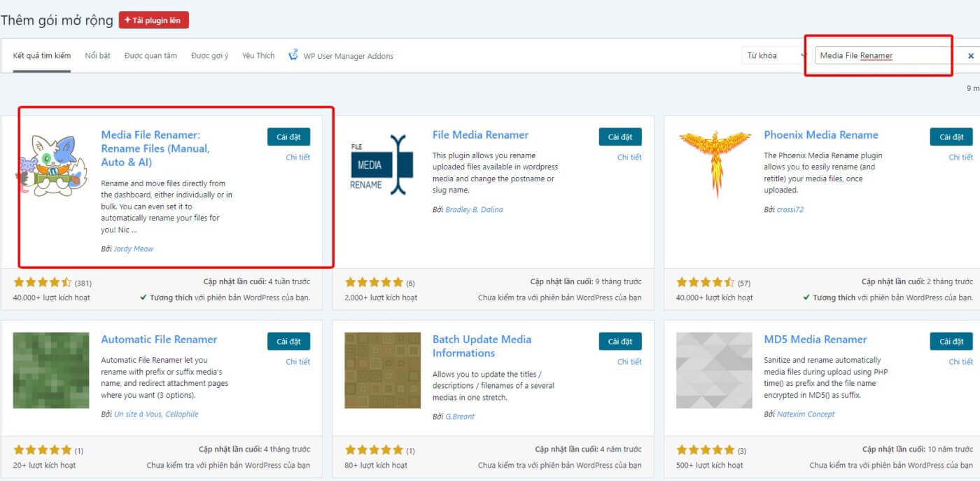Install the Phoenix Media Rename plugin
Viewport: 980px width, 481px height.
(951, 137)
